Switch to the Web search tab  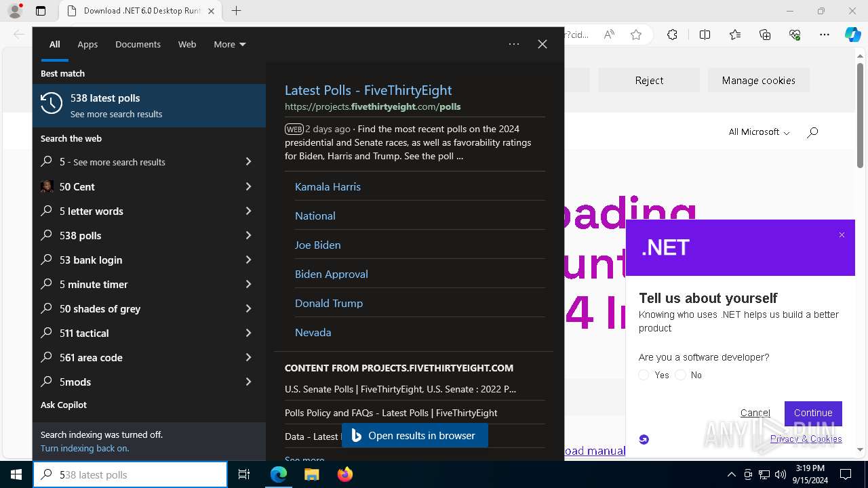(187, 44)
